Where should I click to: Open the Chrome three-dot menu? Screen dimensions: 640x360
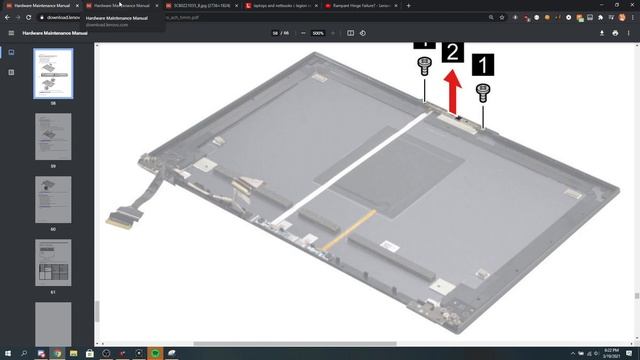[633, 18]
